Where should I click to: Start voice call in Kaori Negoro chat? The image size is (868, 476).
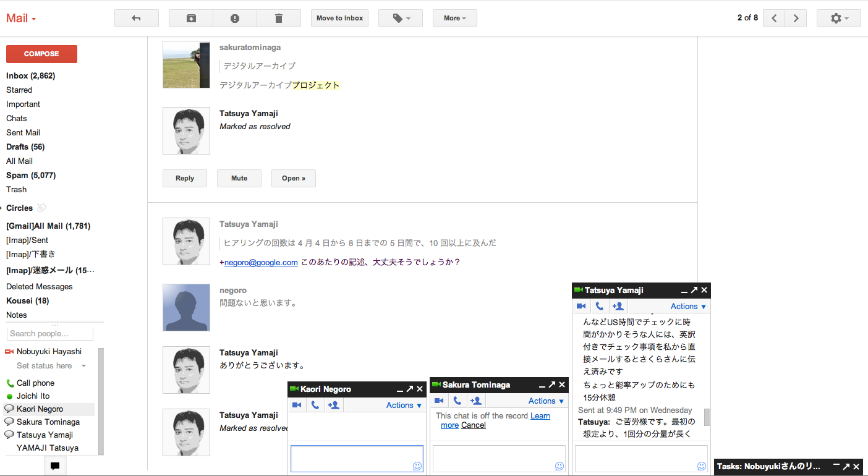(315, 405)
